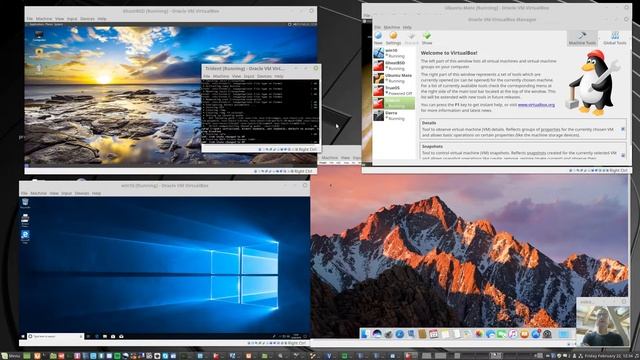Open FaceTime in the macOS dock
Screen dimensions: 640x360
coord(502,334)
